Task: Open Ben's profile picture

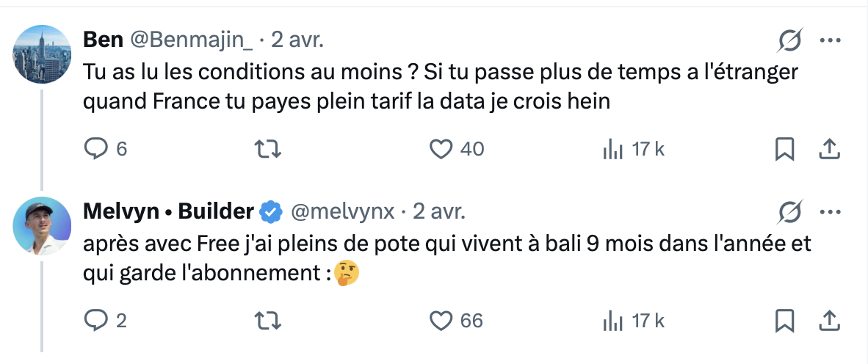Action: click(42, 54)
